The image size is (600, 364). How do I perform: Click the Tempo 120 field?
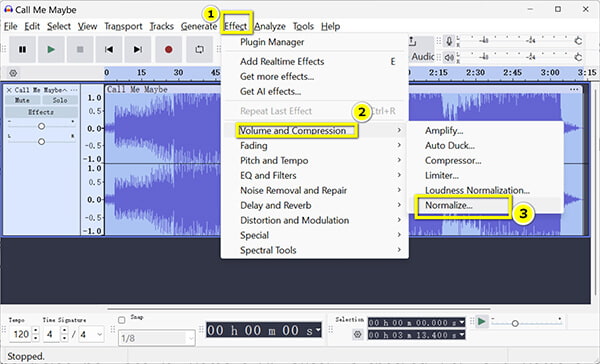(x=21, y=335)
